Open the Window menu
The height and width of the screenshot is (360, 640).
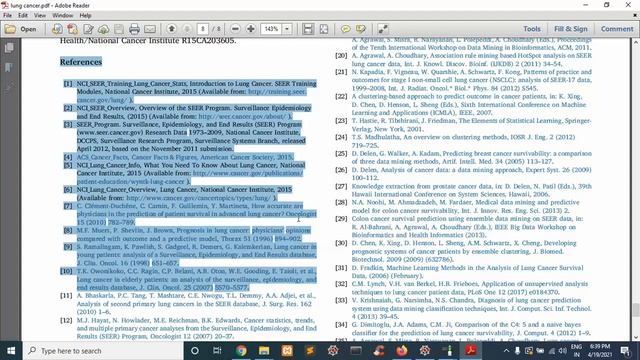coord(62,16)
